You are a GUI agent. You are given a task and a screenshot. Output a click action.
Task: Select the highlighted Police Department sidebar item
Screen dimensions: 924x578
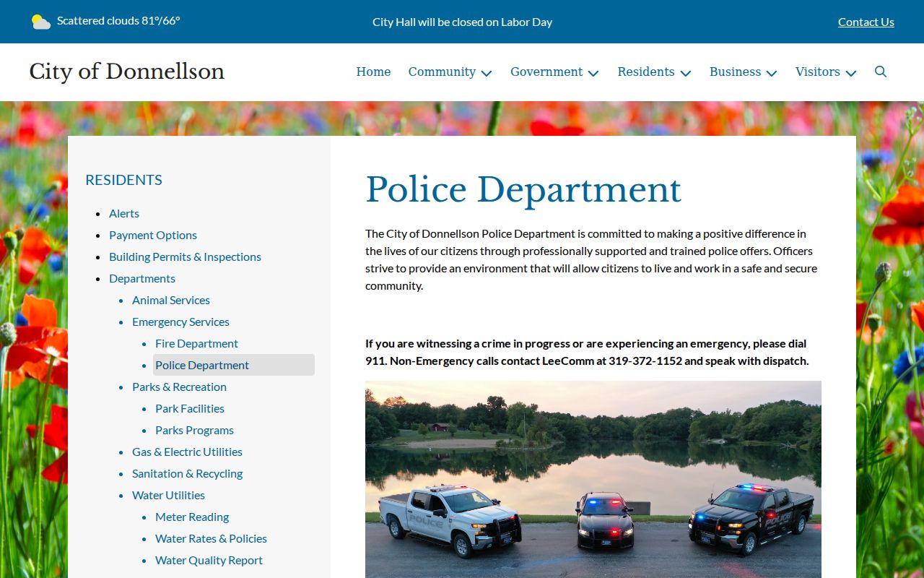click(x=234, y=365)
